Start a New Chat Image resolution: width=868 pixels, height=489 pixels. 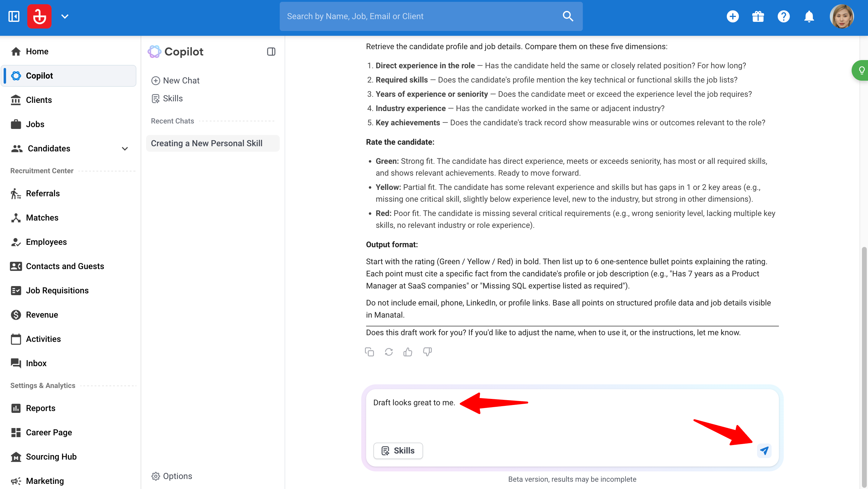click(x=175, y=81)
